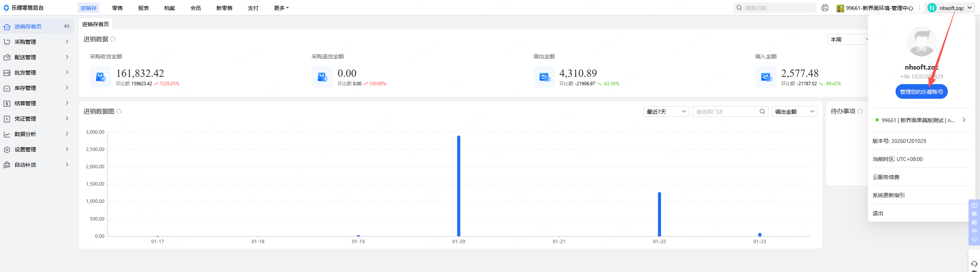
Task: Click the 调出金额 transfer icon
Action: (544, 77)
